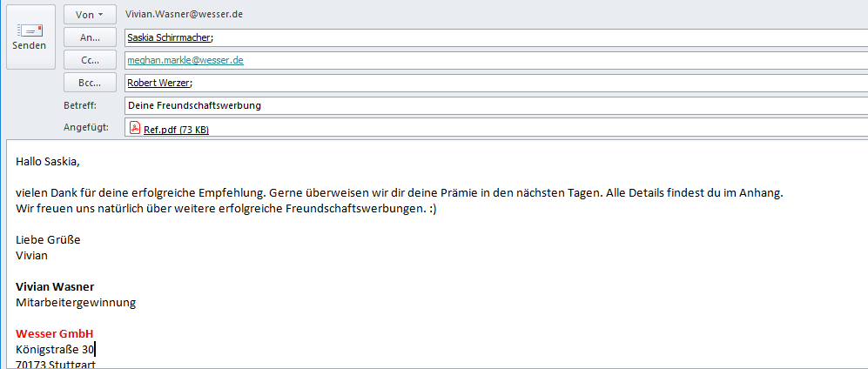Click the line ending with the smiley

(x=226, y=209)
